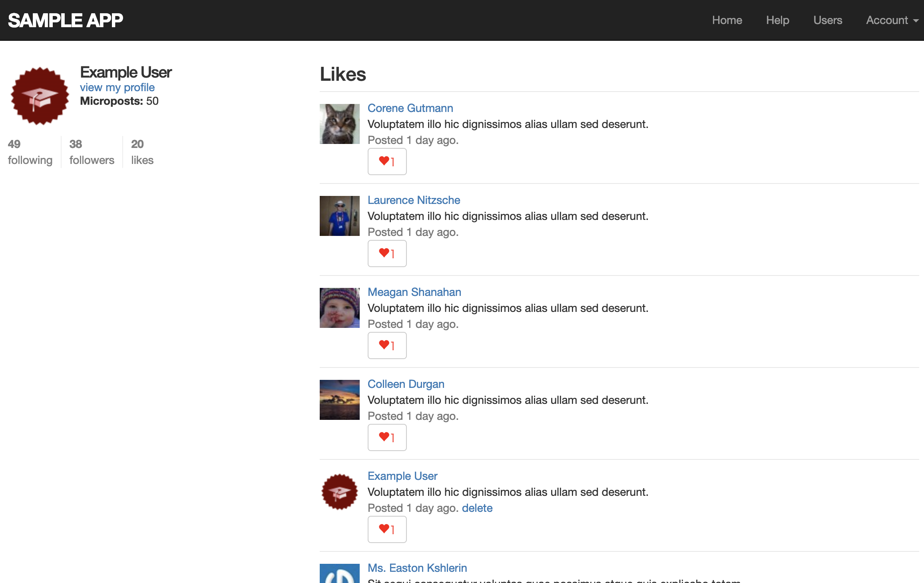Go to Home in navbar
Image resolution: width=924 pixels, height=583 pixels.
click(727, 20)
